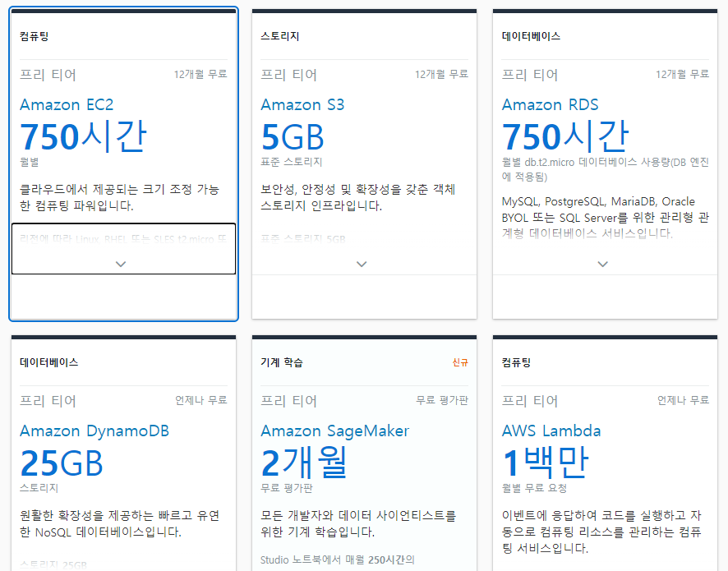Click the 데이터베이스 heading on DynamoDB card
728x571 pixels.
(48, 362)
